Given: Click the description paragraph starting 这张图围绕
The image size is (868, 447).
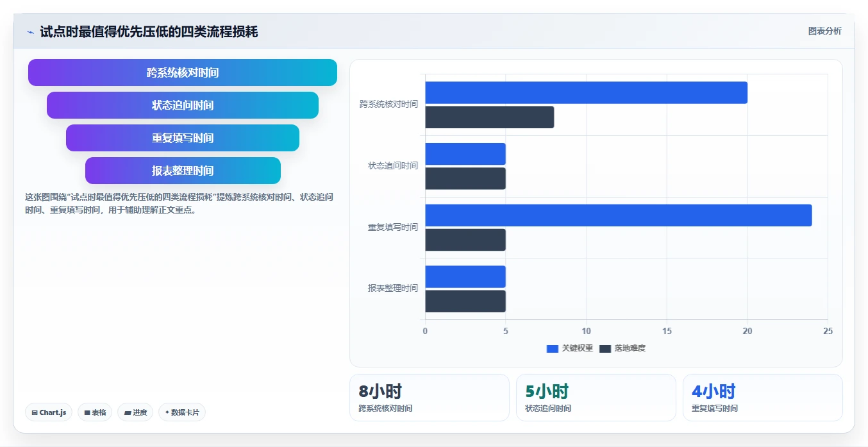Looking at the screenshot, I should pos(179,203).
